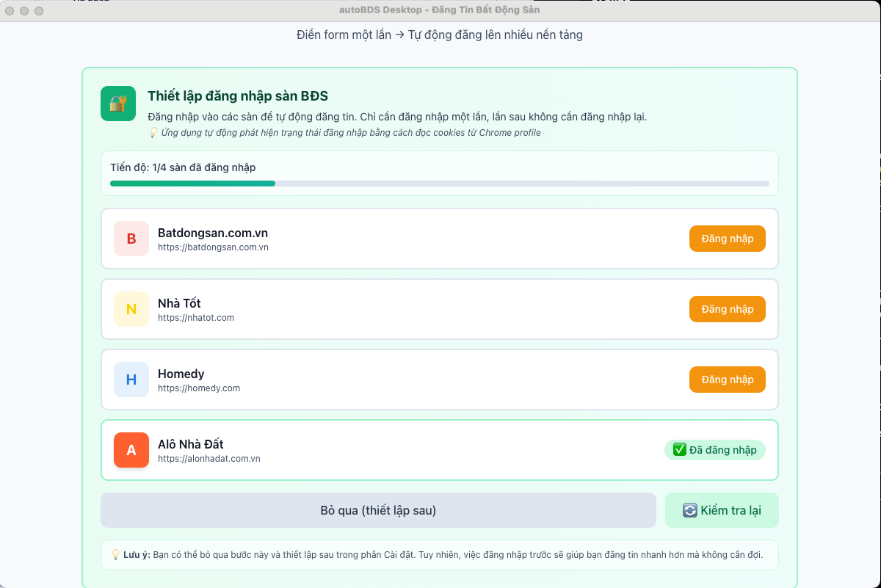The image size is (881, 588).
Task: Select the Nhà Tốt platform name
Action: click(x=179, y=303)
